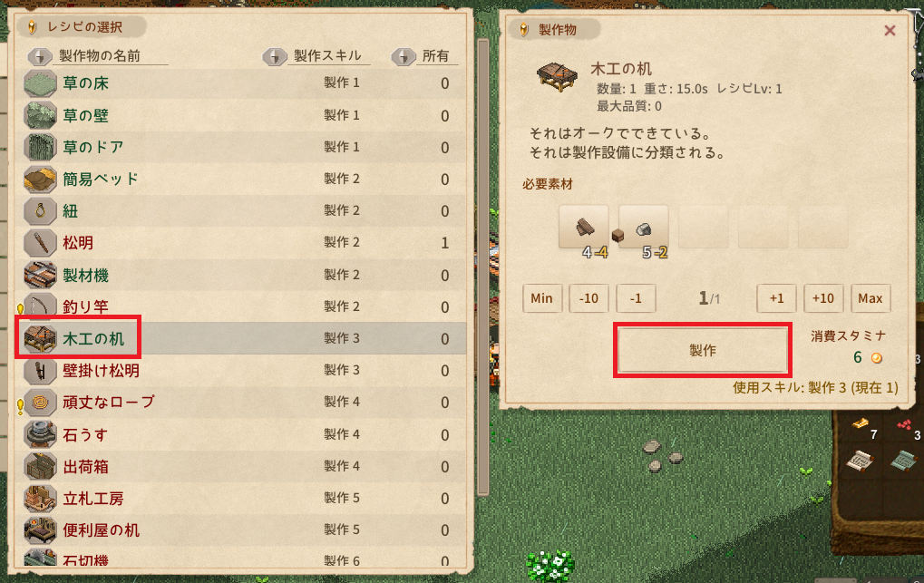
Task: Decrease craft quantity by -1
Action: [636, 298]
